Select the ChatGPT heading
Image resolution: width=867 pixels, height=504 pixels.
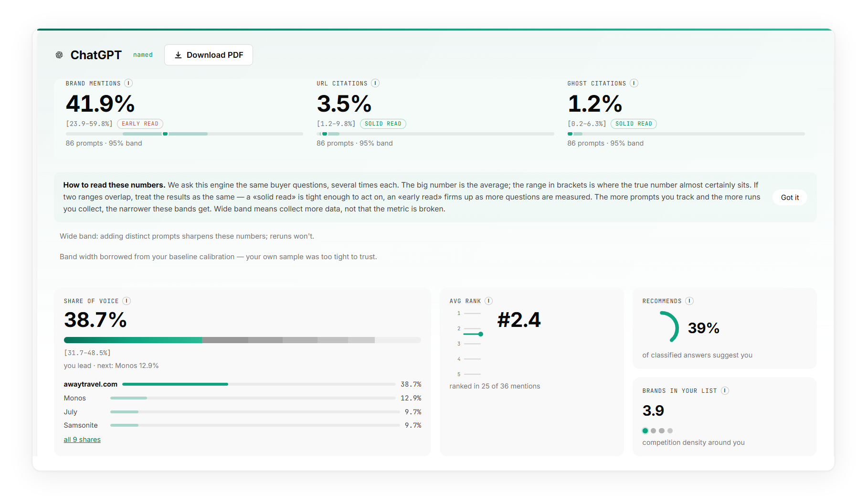[x=96, y=55]
